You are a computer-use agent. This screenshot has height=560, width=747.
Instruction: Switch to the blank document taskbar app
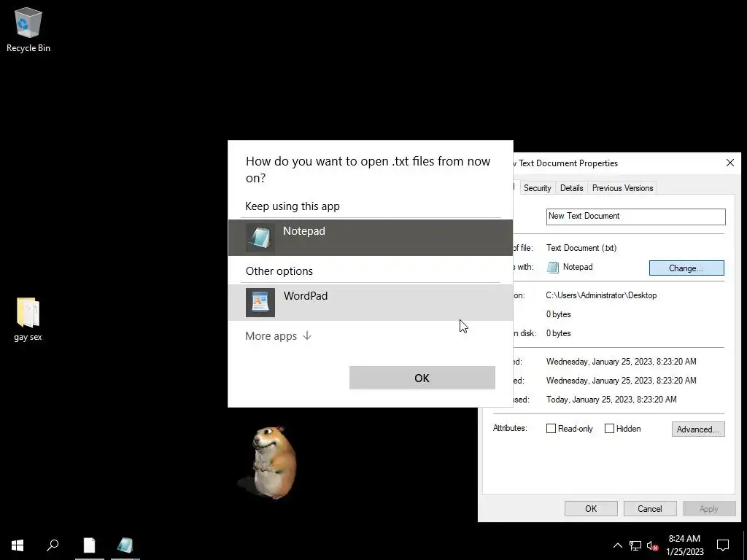89,545
